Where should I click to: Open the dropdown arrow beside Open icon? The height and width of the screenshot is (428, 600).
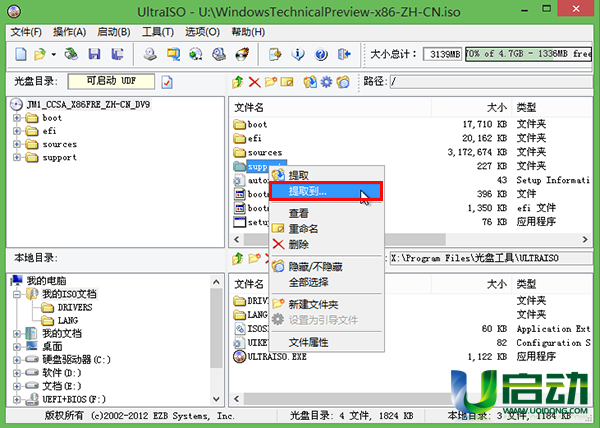point(54,54)
